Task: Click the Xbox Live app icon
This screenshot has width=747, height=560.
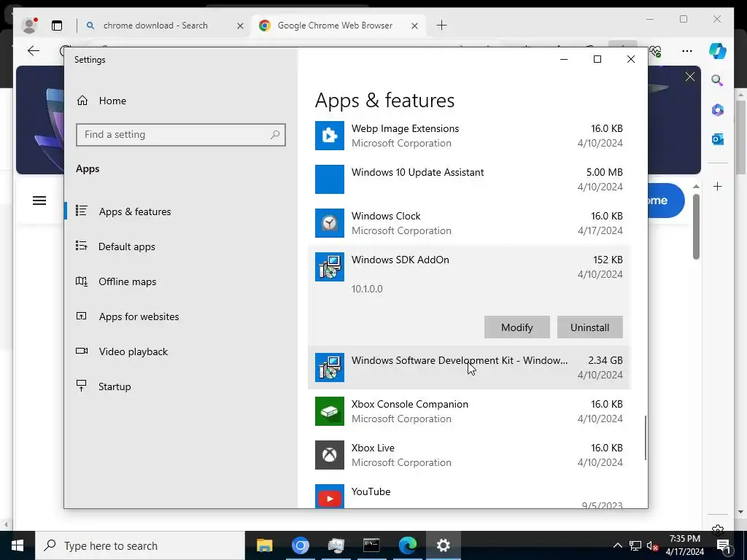Action: (329, 455)
